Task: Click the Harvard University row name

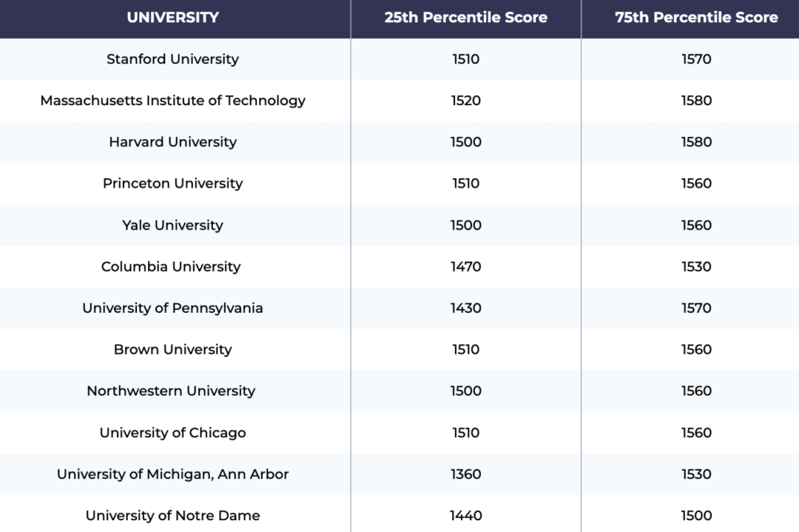Action: point(172,142)
